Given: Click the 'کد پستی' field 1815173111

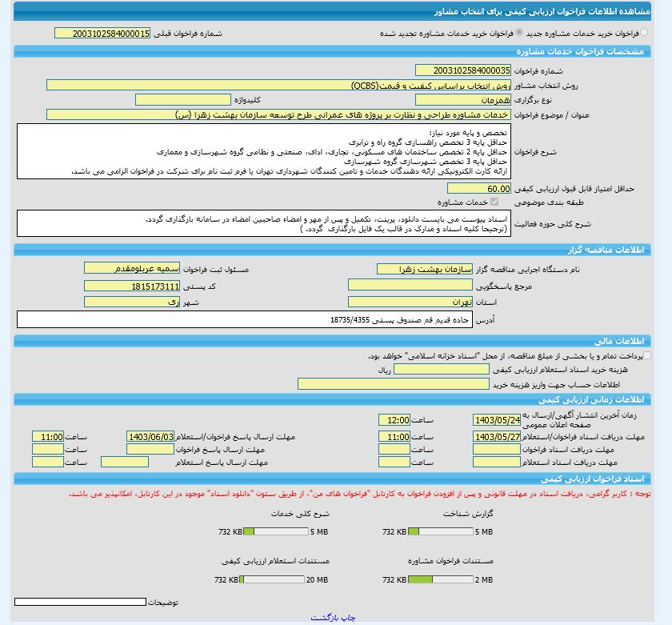Looking at the screenshot, I should pyautogui.click(x=132, y=286).
